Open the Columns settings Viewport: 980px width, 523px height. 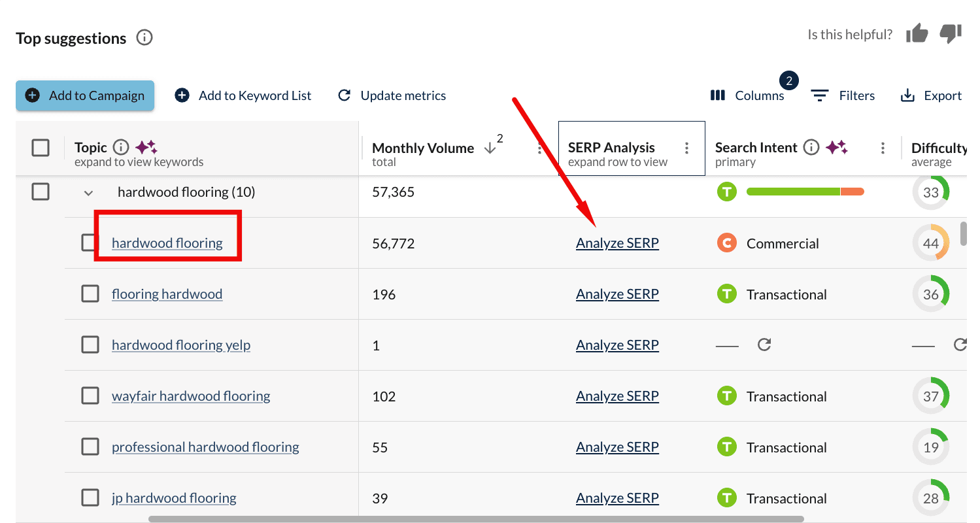coord(747,95)
